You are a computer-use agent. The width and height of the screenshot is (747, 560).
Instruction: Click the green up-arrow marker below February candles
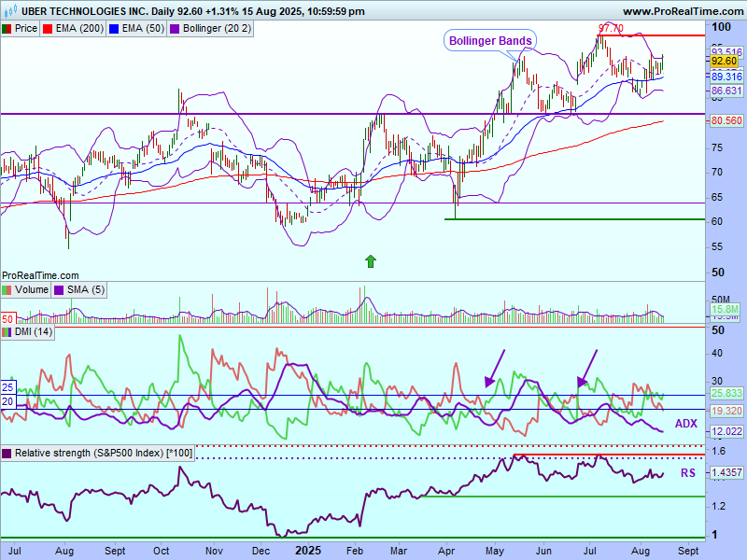[371, 261]
